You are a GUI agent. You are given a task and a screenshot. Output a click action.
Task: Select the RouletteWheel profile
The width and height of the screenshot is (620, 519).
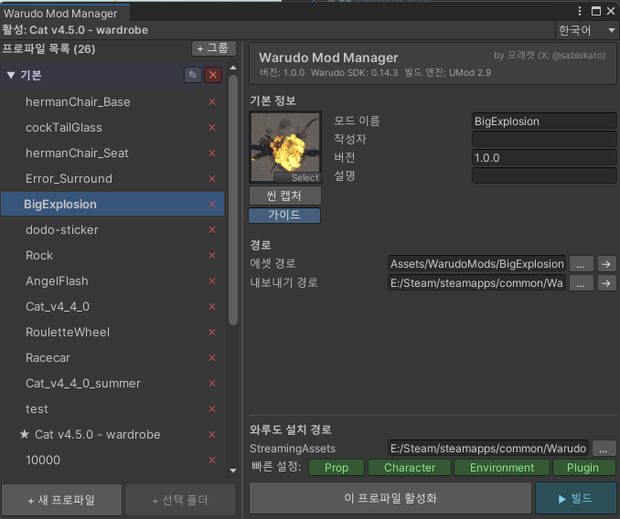point(113,332)
